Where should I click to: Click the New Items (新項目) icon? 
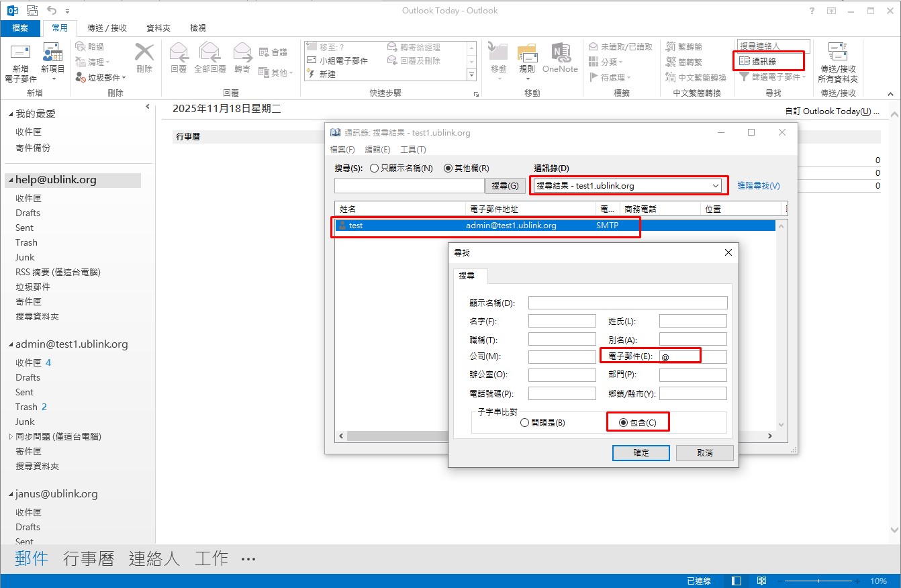[x=52, y=55]
